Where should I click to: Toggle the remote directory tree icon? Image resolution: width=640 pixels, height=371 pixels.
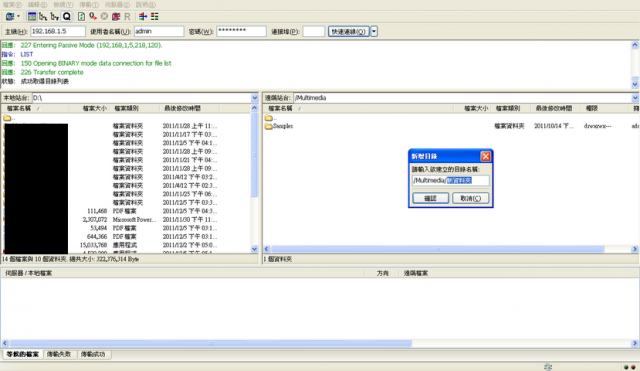click(55, 17)
